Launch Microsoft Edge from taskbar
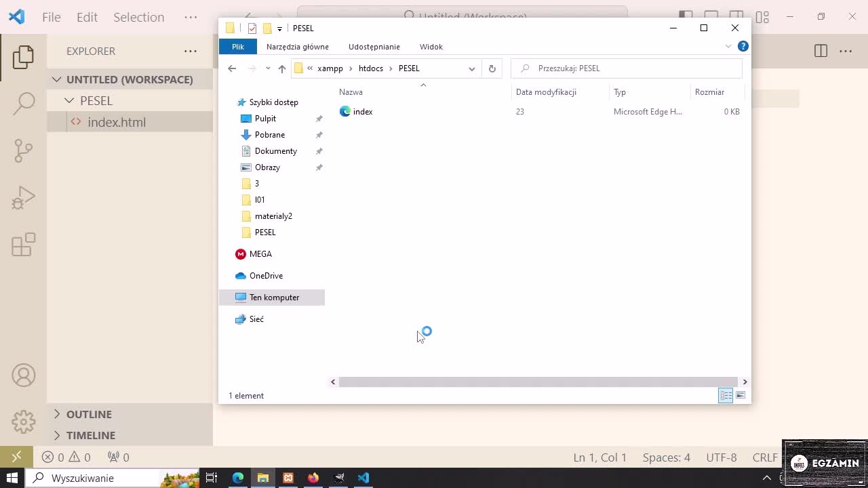 tap(238, 478)
